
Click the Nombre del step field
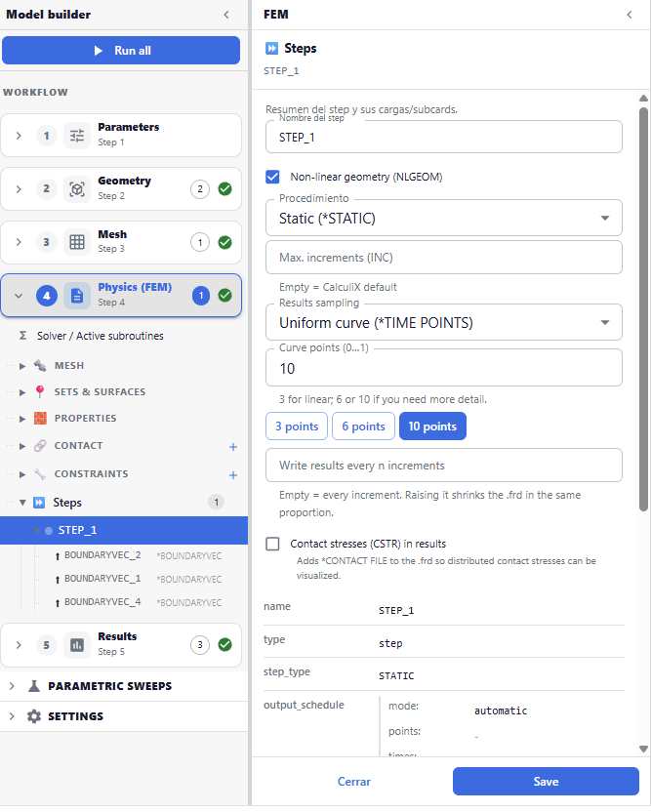(444, 137)
